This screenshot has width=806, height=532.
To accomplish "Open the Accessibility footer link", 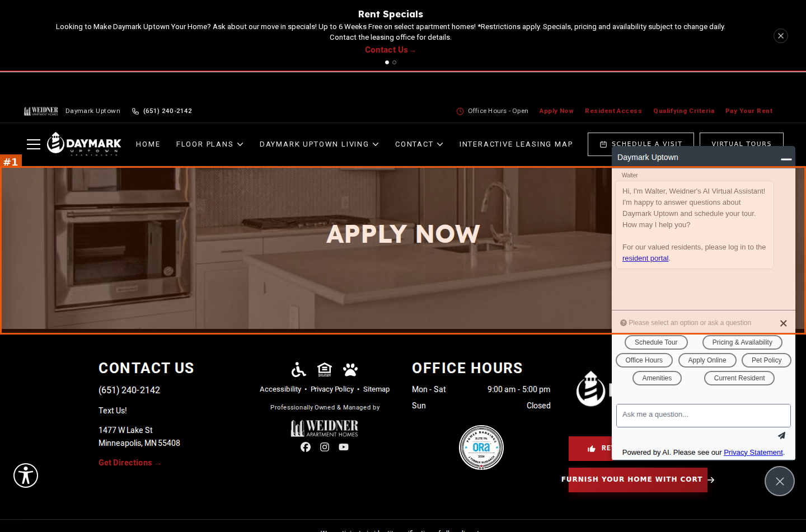I will 280,389.
